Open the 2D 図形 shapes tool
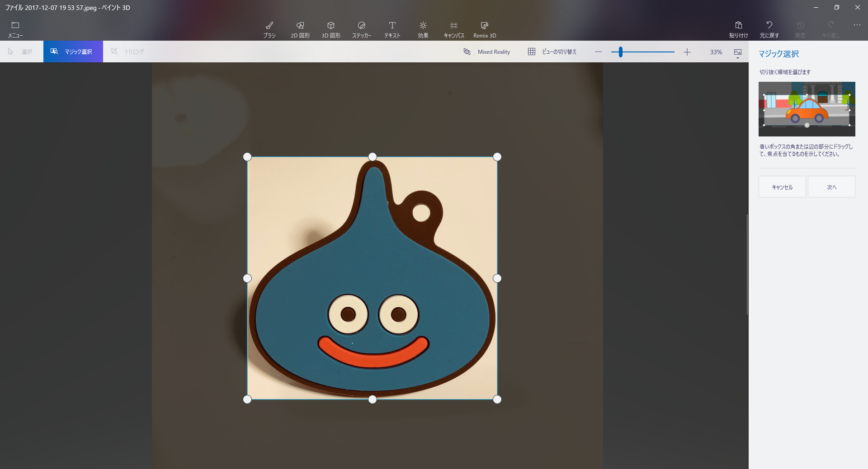868x469 pixels. click(x=300, y=29)
